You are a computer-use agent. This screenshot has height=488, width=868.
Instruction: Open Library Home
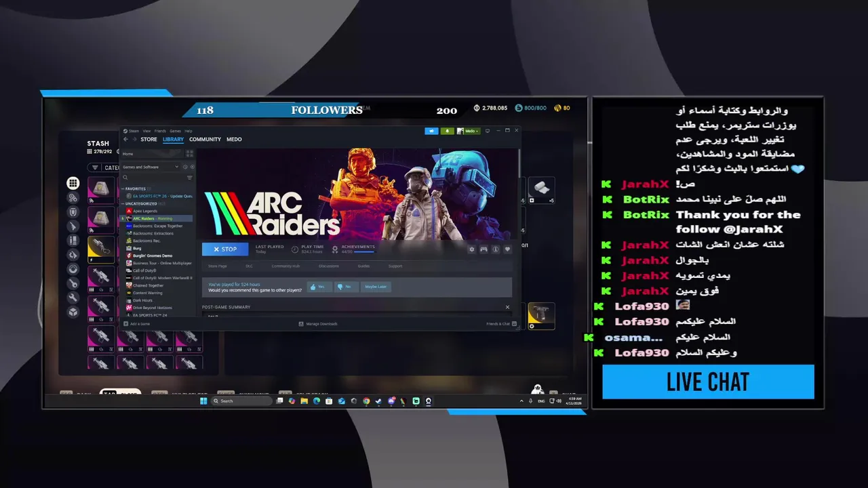151,154
